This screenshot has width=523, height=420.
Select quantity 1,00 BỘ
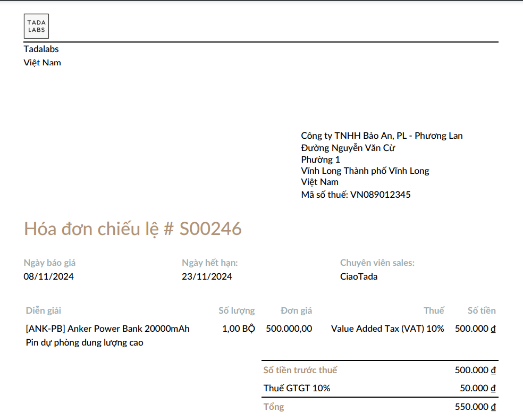(239, 329)
